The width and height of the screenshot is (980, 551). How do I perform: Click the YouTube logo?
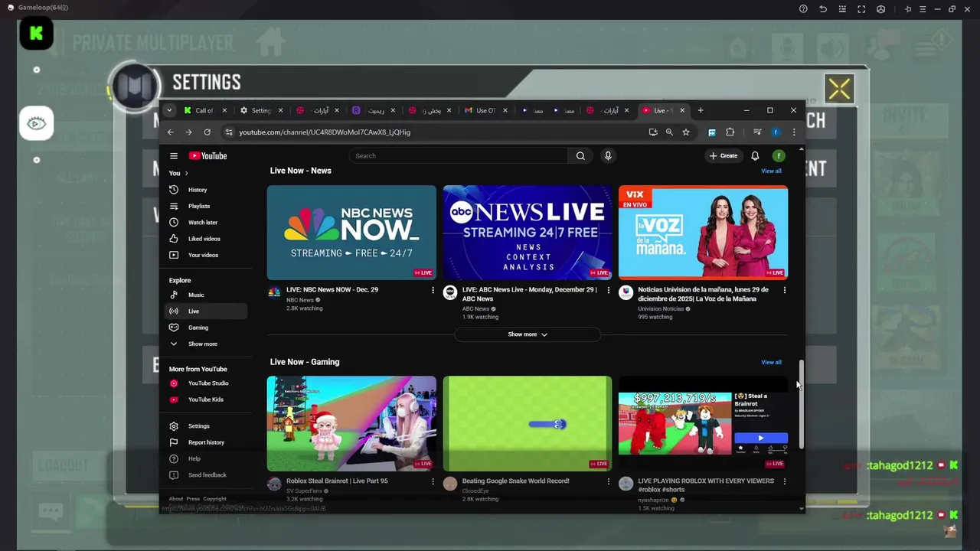207,156
